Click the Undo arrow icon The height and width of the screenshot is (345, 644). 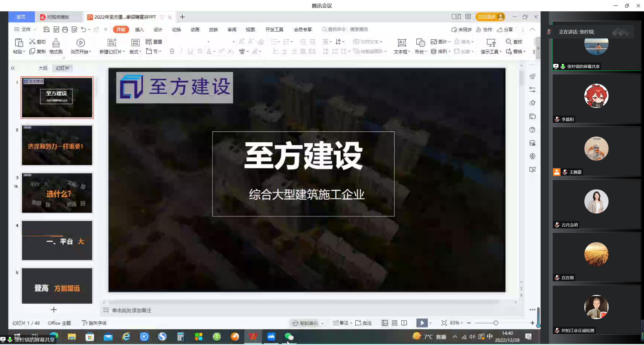pyautogui.click(x=84, y=29)
